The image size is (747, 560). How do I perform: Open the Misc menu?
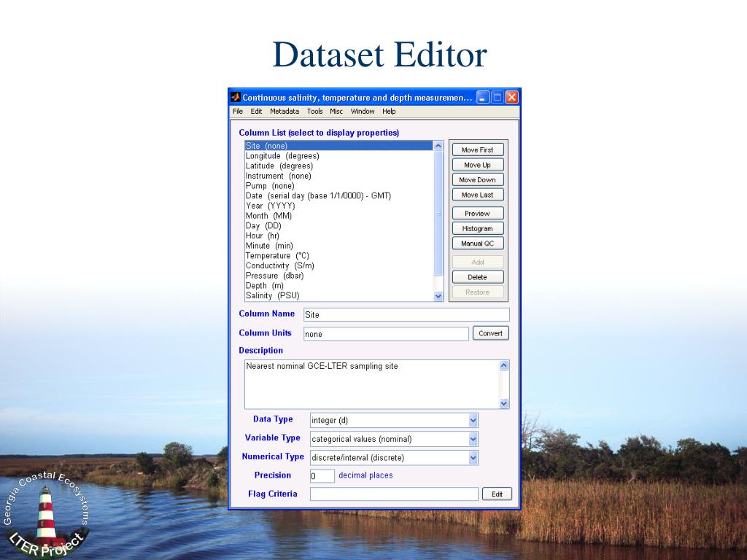(x=336, y=112)
